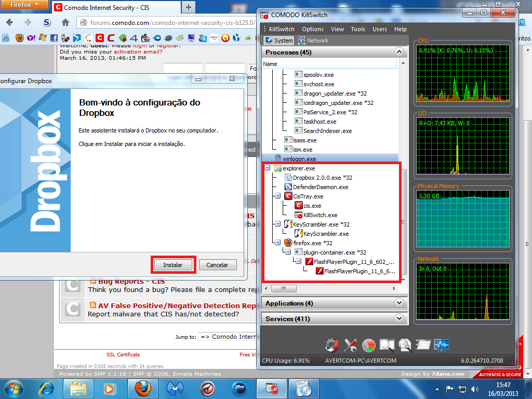Open the Options menu
This screenshot has width=532, height=399.
click(312, 29)
